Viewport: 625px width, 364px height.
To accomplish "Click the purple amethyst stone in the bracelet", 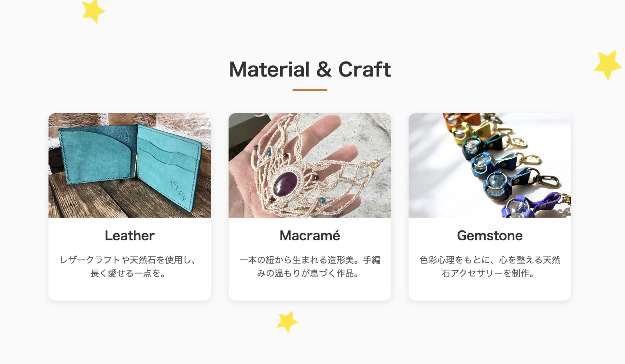I will coord(285,184).
